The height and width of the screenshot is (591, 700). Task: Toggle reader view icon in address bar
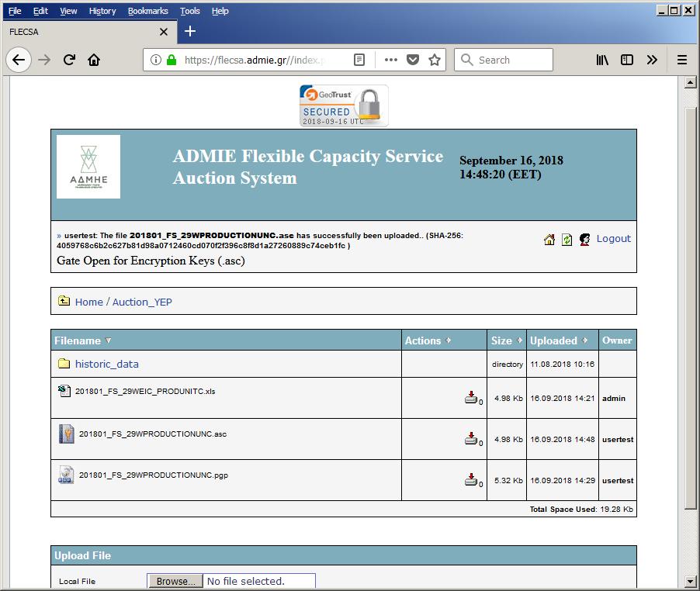pos(359,60)
